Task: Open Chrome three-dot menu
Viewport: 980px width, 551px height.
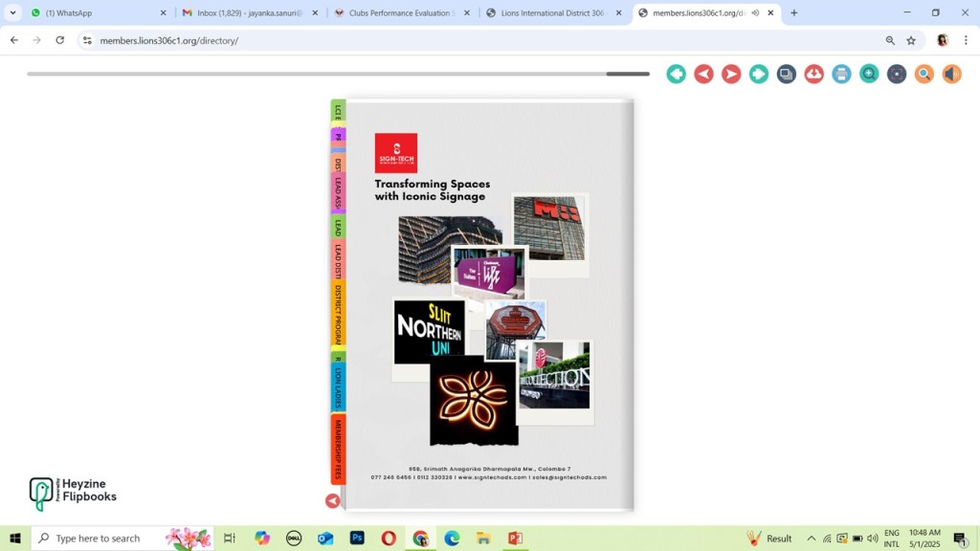Action: 966,40
